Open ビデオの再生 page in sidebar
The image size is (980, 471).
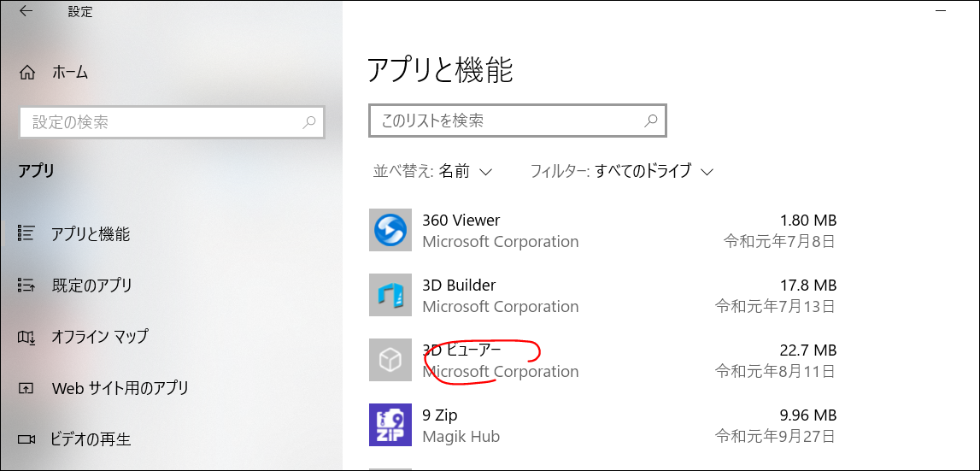coord(91,439)
